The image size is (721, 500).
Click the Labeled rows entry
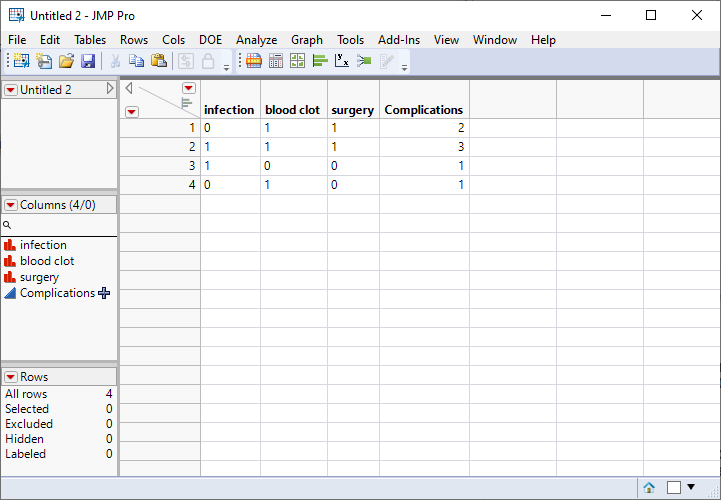[x=58, y=454]
